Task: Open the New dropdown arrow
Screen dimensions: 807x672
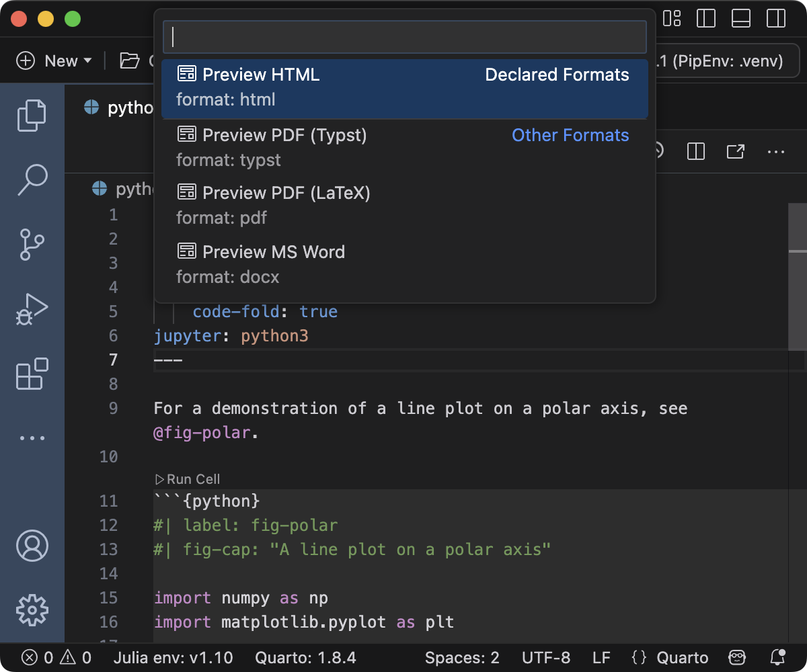Action: 87,60
